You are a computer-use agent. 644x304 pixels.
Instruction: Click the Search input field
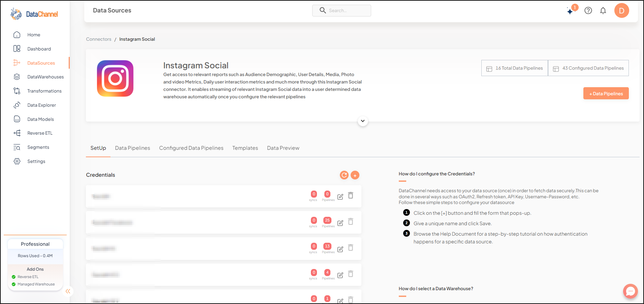342,10
